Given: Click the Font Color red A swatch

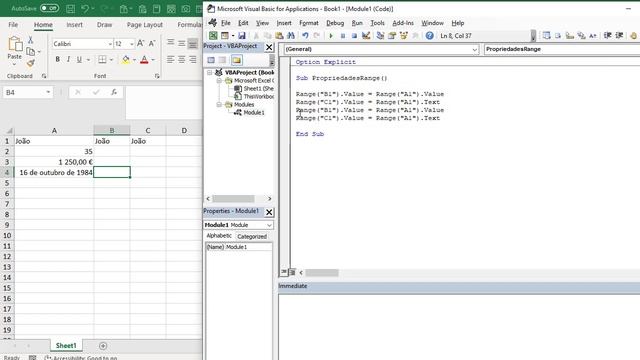Looking at the screenshot, I should 144,60.
